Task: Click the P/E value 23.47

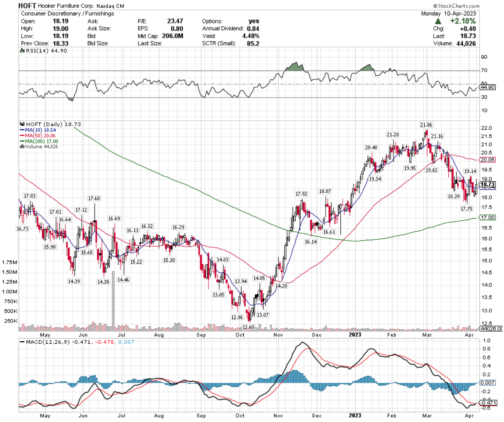Action: [175, 21]
